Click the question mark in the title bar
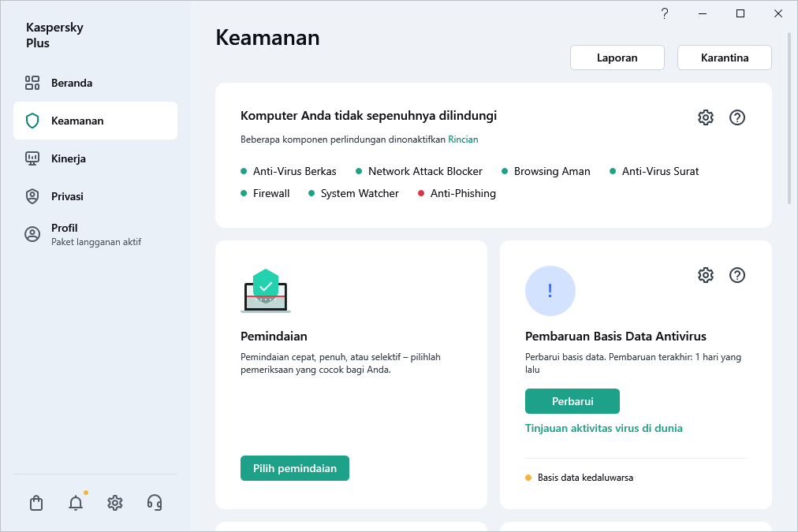This screenshot has width=798, height=532. (x=664, y=13)
